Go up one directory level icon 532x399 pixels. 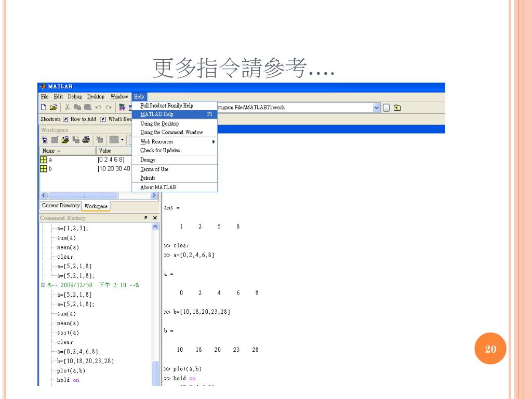click(397, 108)
